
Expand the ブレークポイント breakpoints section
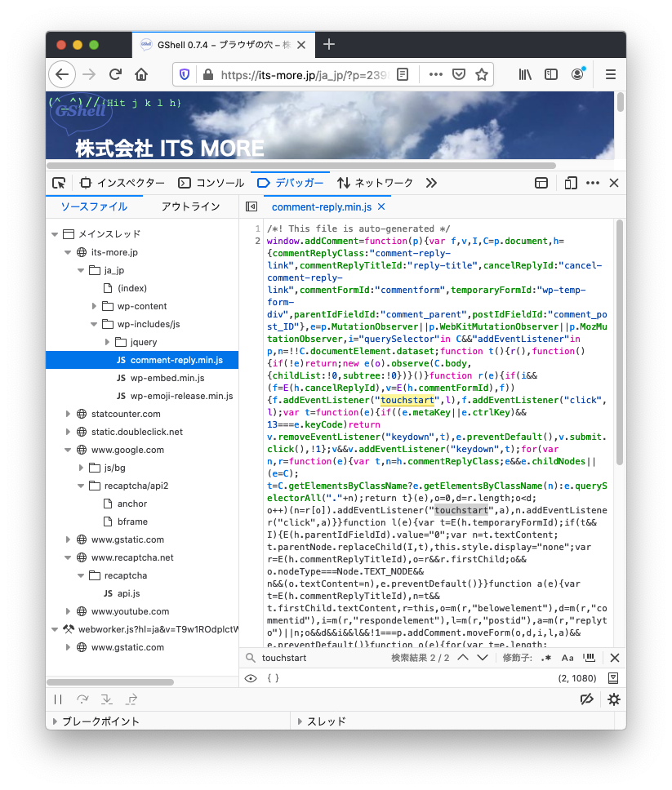tap(55, 721)
